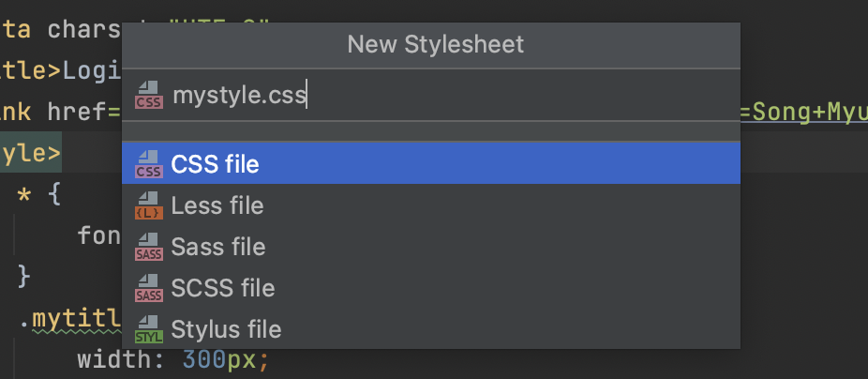Screen dimensions: 868x379
Task: Choose the Stylus file option
Action: tap(430, 329)
